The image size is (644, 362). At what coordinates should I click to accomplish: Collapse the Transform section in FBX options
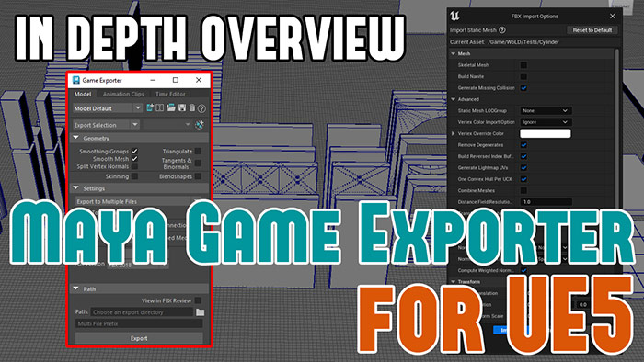[x=453, y=282]
